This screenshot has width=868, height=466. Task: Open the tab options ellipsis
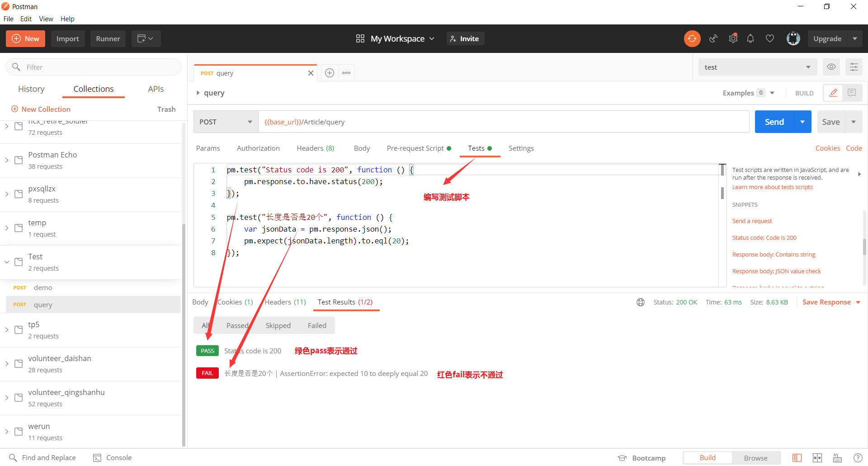346,73
